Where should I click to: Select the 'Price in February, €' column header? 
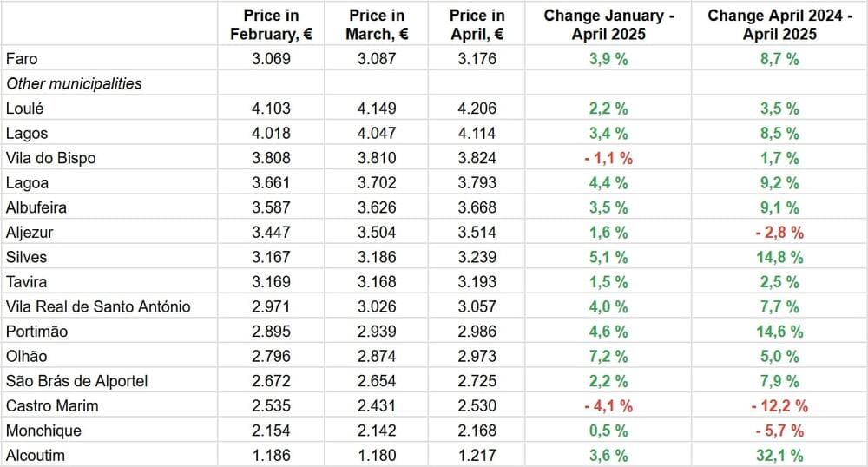pyautogui.click(x=271, y=25)
